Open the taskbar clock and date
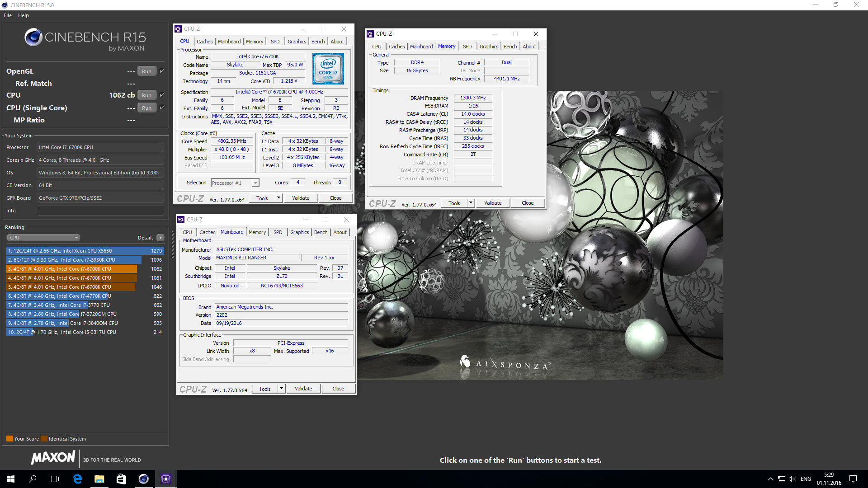Image resolution: width=868 pixels, height=488 pixels. coord(829,479)
